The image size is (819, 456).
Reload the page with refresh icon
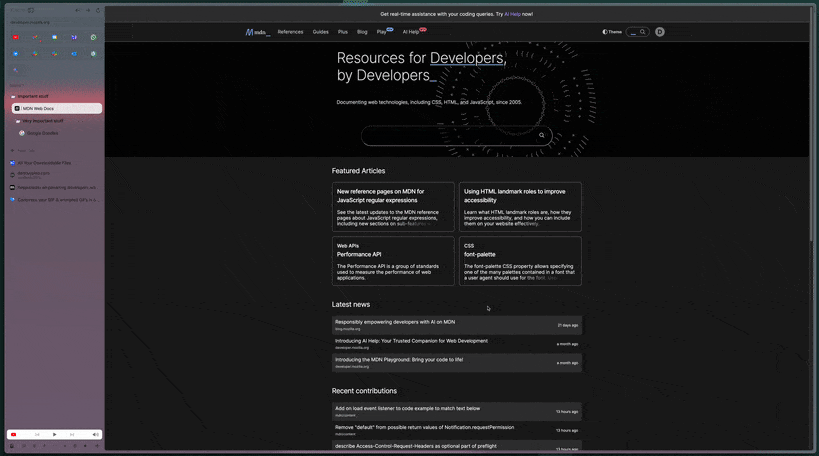point(98,10)
